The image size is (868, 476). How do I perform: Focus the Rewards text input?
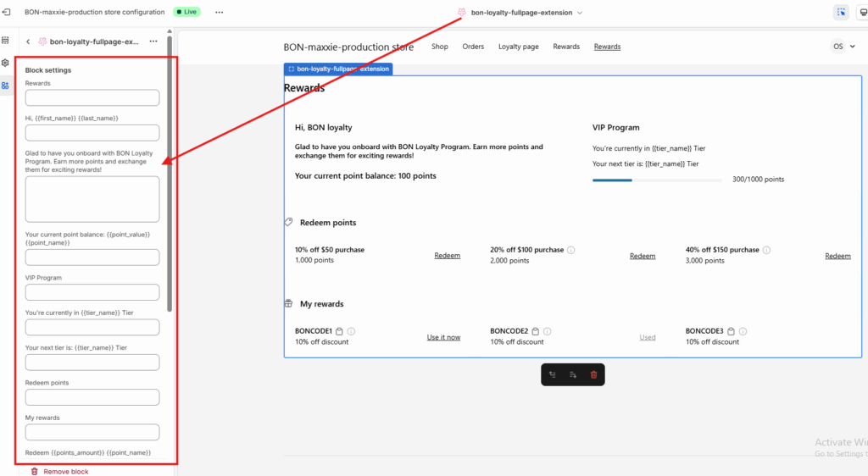point(92,98)
